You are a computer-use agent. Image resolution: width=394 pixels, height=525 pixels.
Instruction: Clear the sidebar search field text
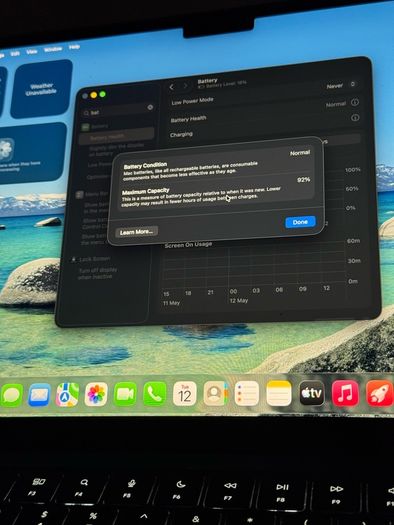150,107
